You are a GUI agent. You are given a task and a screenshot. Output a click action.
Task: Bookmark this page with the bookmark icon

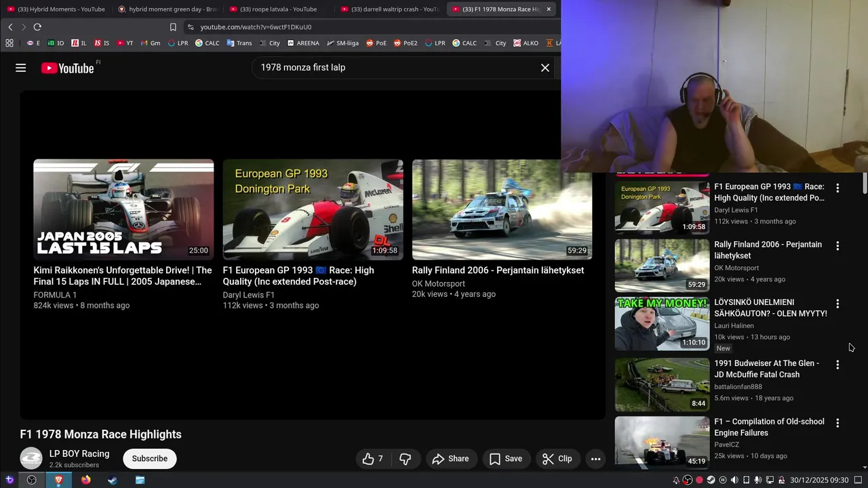point(173,27)
